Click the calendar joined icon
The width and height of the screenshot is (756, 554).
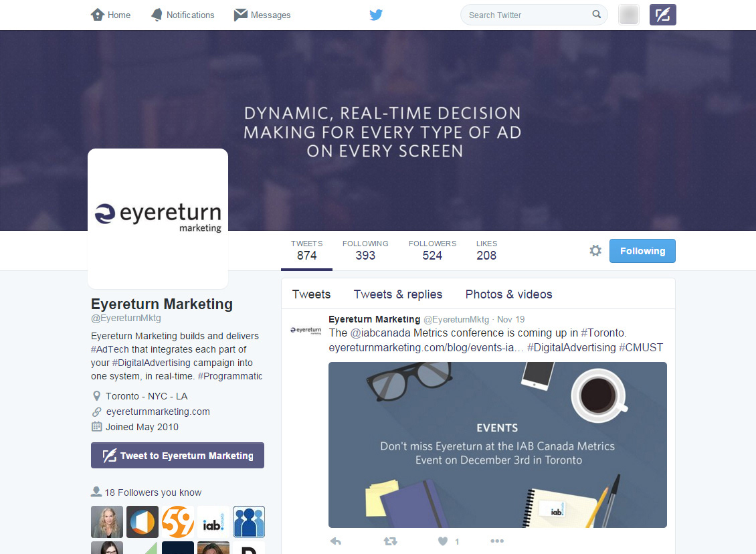click(96, 427)
